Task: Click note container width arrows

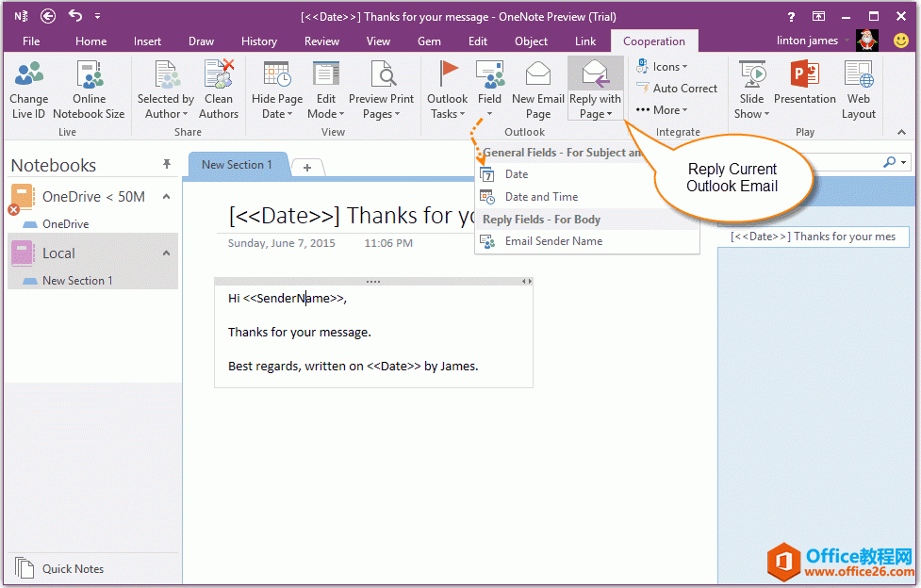Action: 527,282
